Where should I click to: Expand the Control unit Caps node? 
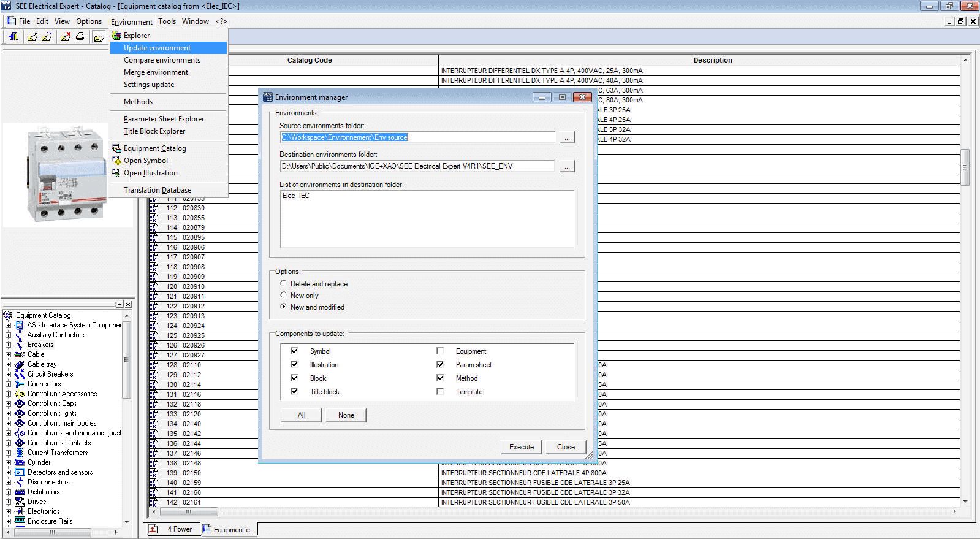tap(8, 403)
